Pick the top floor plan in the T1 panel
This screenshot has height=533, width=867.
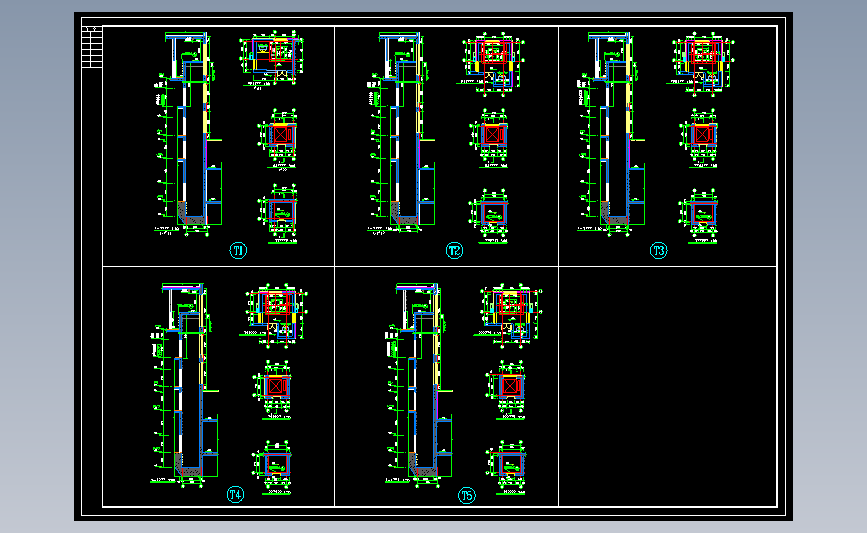click(x=271, y=59)
